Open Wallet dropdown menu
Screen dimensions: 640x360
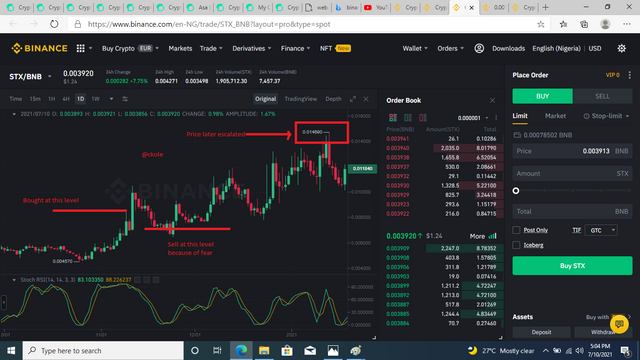tap(415, 48)
